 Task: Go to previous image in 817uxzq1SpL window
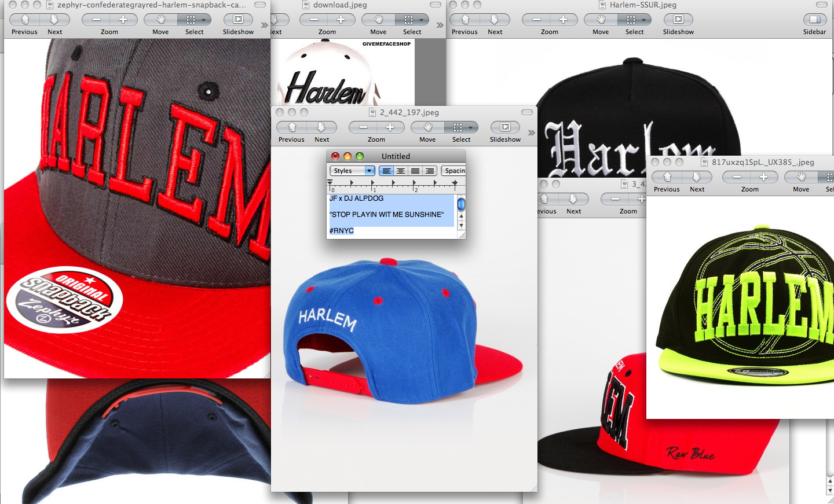coord(667,177)
